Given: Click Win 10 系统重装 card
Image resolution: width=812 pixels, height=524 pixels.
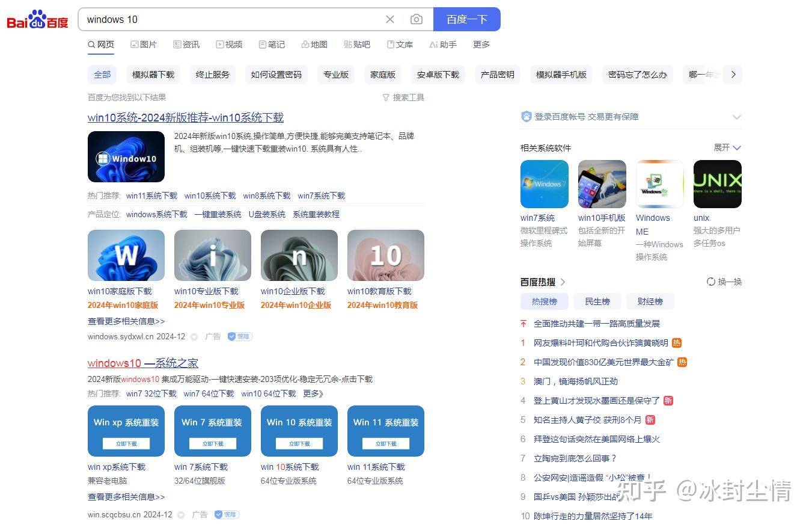Looking at the screenshot, I should 299,431.
